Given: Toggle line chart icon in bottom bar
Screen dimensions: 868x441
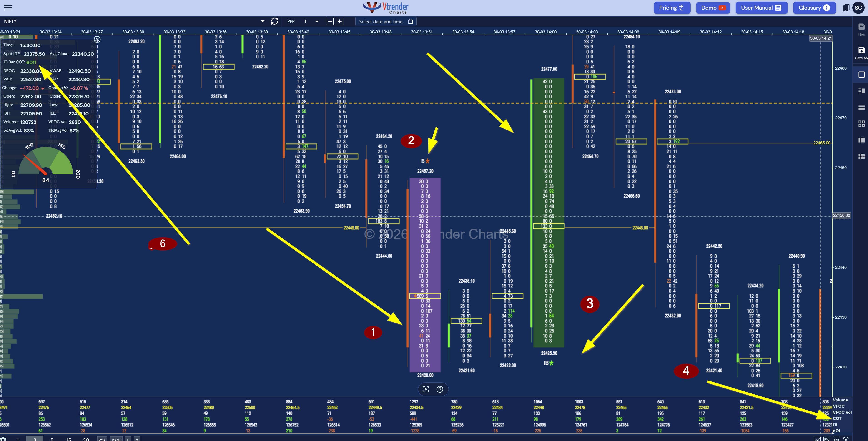Looking at the screenshot, I should pos(817,439).
